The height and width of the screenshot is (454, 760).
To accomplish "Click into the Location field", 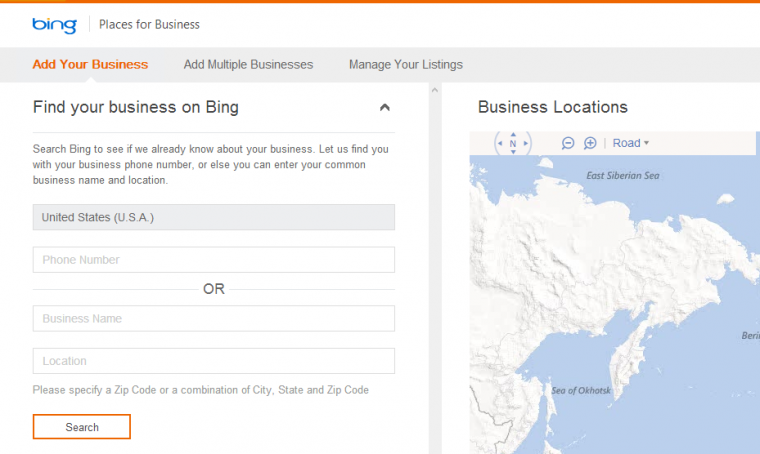I will click(214, 361).
